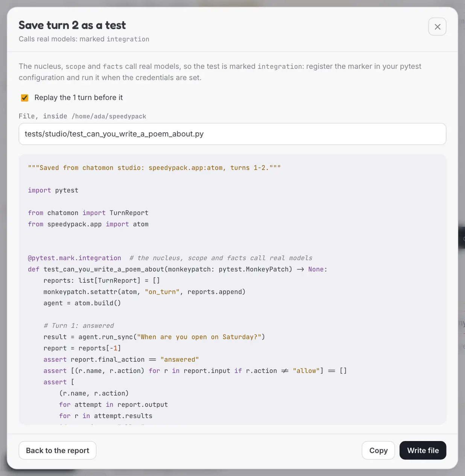Click the 'Replay the 1 turn before it' label

[x=79, y=98]
